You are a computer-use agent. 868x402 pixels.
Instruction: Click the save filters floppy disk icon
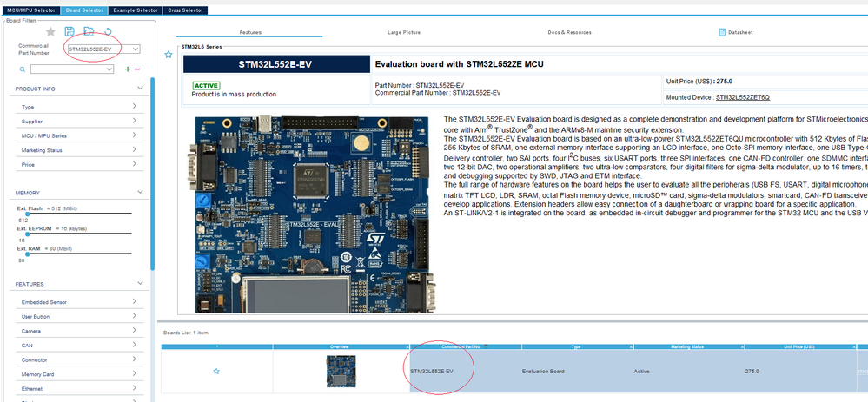pos(70,31)
